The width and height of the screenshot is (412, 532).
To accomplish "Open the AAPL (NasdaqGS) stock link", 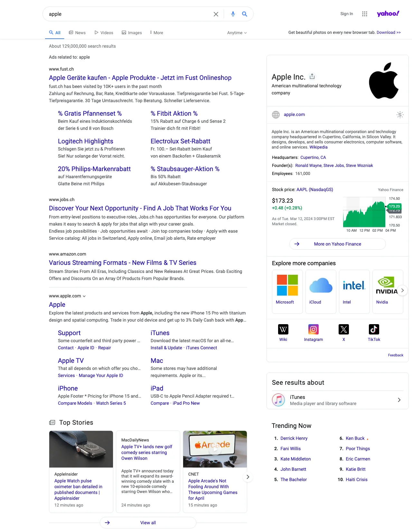I will [x=315, y=189].
